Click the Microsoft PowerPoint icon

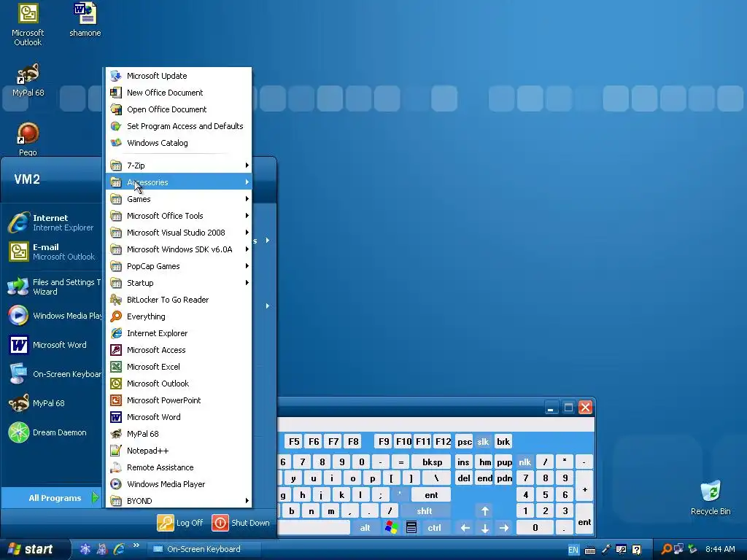(x=116, y=400)
